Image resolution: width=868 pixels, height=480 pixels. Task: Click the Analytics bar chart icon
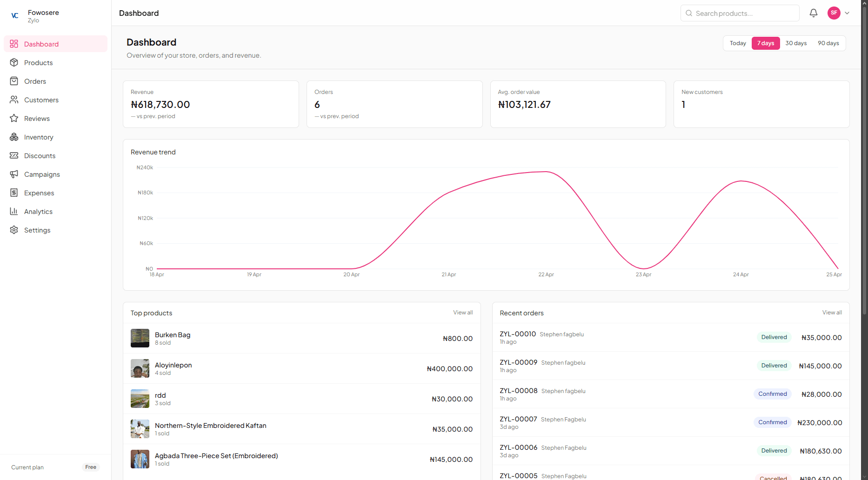click(14, 211)
